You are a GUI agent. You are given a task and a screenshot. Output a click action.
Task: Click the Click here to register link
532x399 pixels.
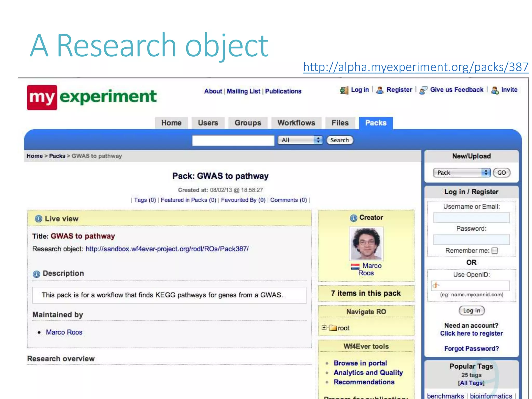tap(471, 334)
